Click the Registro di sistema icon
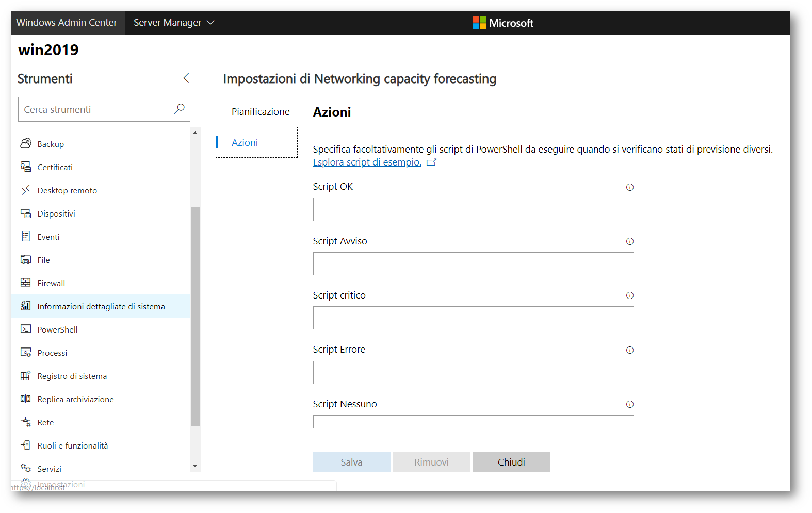 [x=26, y=375]
